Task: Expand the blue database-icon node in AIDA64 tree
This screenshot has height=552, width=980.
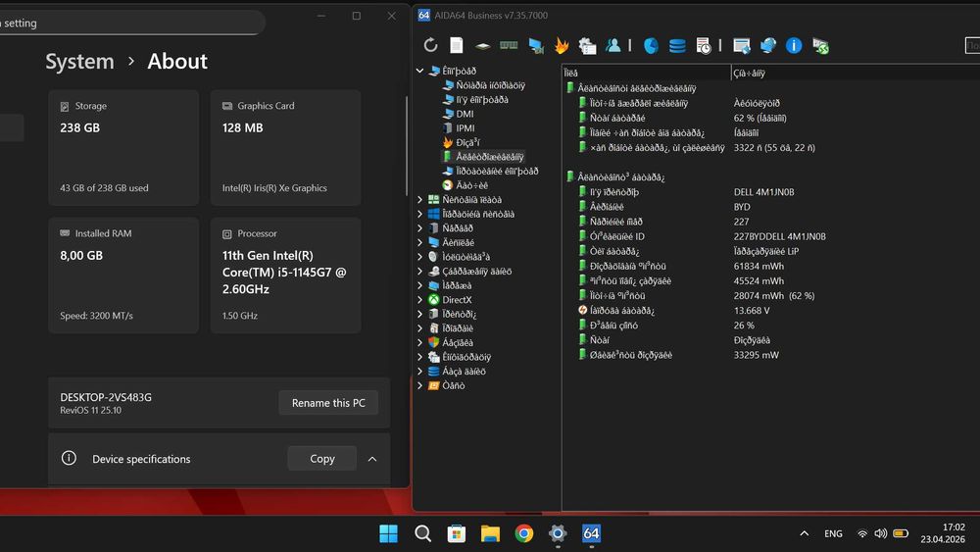Action: [420, 372]
